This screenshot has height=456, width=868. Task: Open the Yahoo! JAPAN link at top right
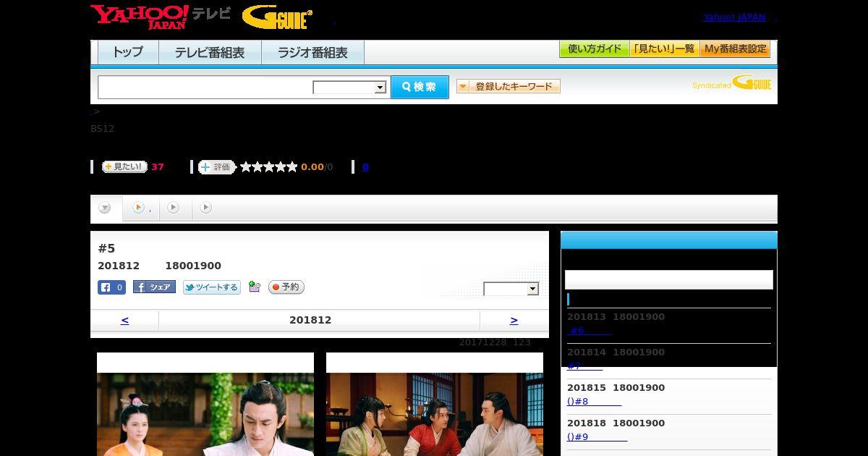pos(734,17)
